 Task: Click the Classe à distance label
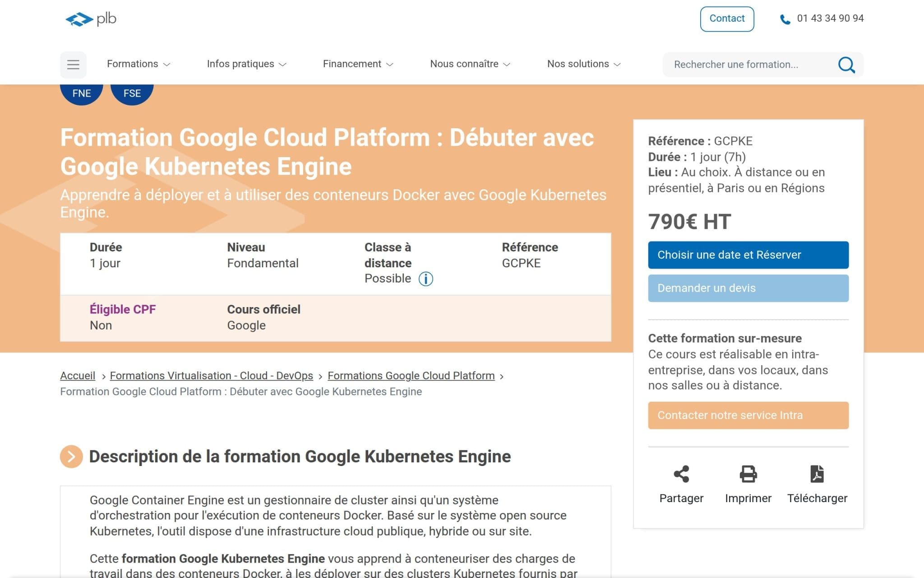pos(388,255)
